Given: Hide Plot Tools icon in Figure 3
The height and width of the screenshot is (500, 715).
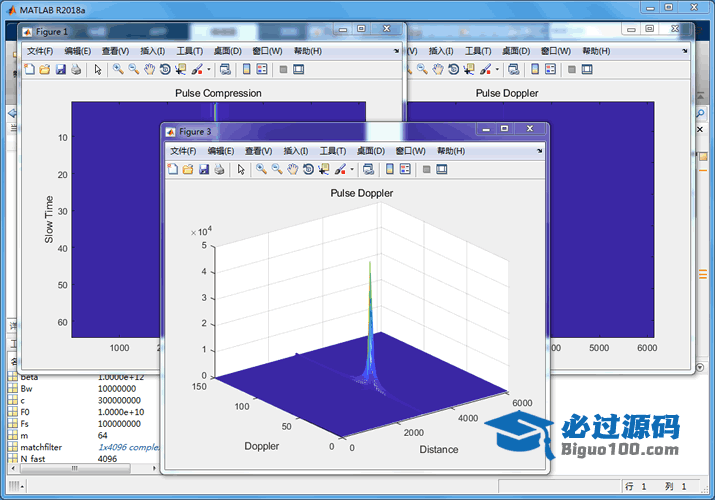Looking at the screenshot, I should pos(426,170).
